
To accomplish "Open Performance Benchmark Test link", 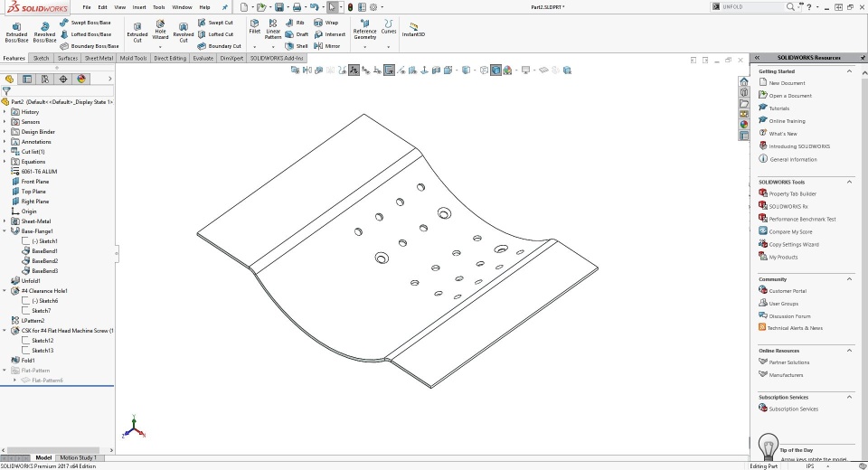I will click(x=802, y=220).
